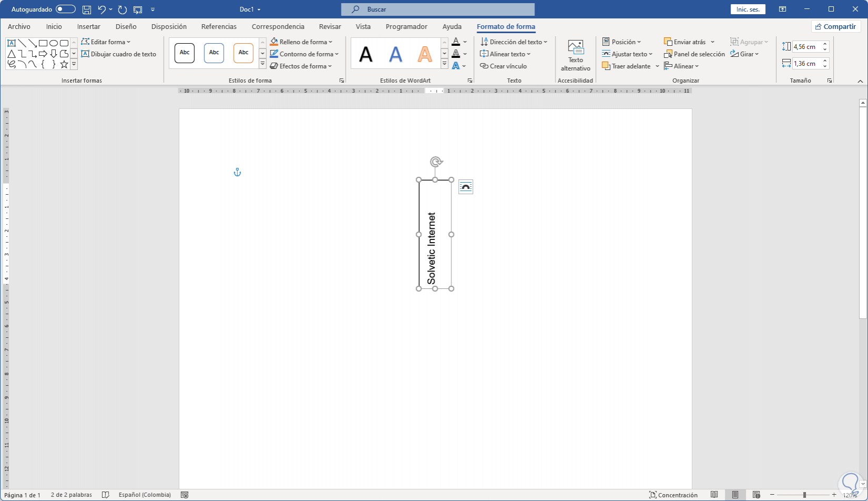Viewport: 868px width, 501px height.
Task: Expand Alinear texto options
Action: [506, 54]
